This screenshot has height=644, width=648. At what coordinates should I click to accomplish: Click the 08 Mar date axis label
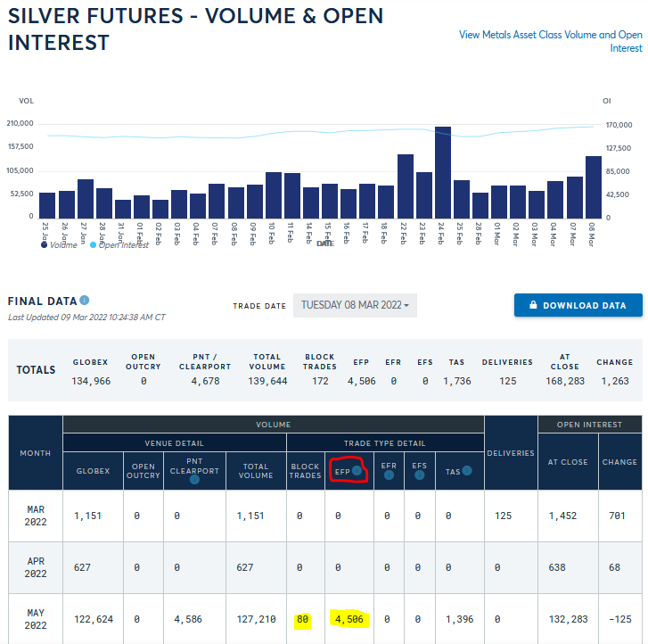click(x=591, y=234)
